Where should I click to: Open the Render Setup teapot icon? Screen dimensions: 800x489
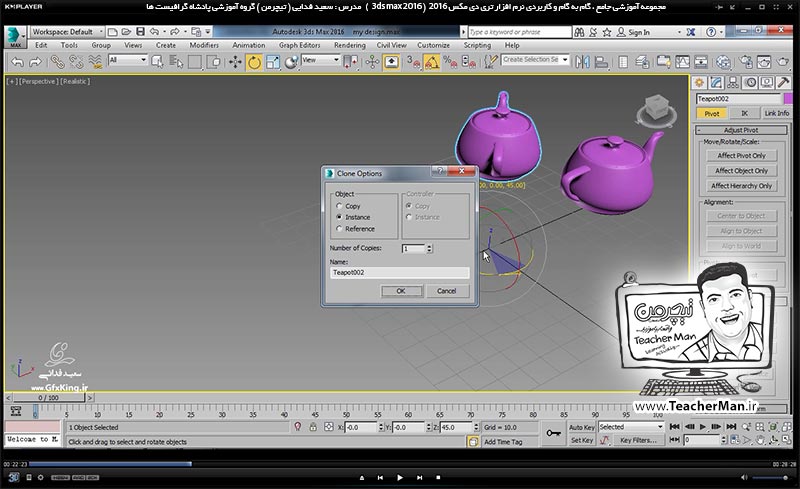pyautogui.click(x=745, y=62)
